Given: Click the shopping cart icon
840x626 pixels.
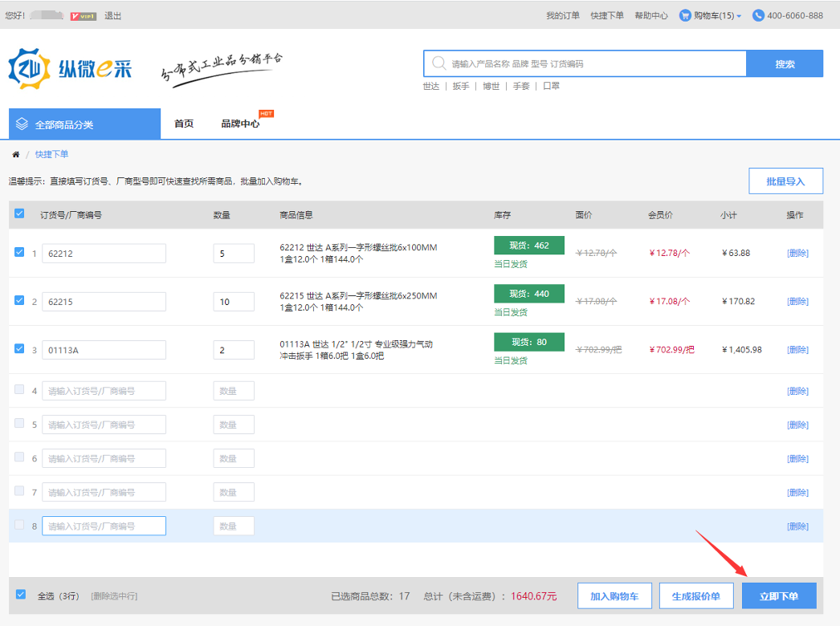Looking at the screenshot, I should (685, 15).
